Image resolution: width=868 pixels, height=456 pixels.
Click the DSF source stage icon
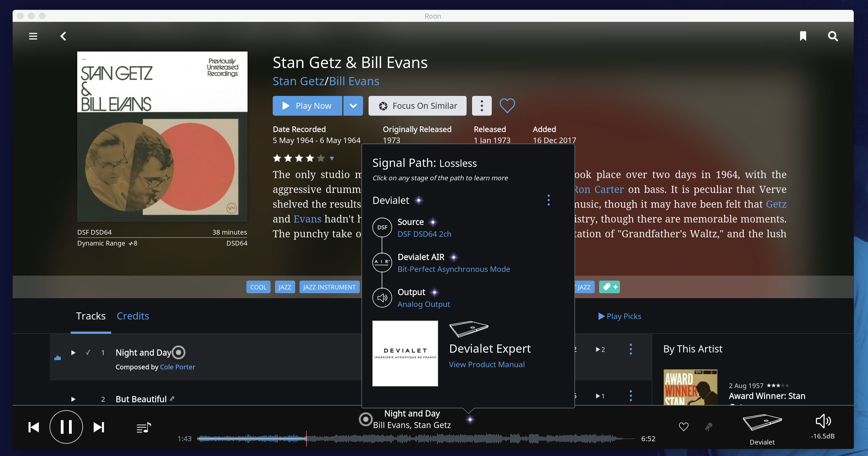(x=382, y=227)
